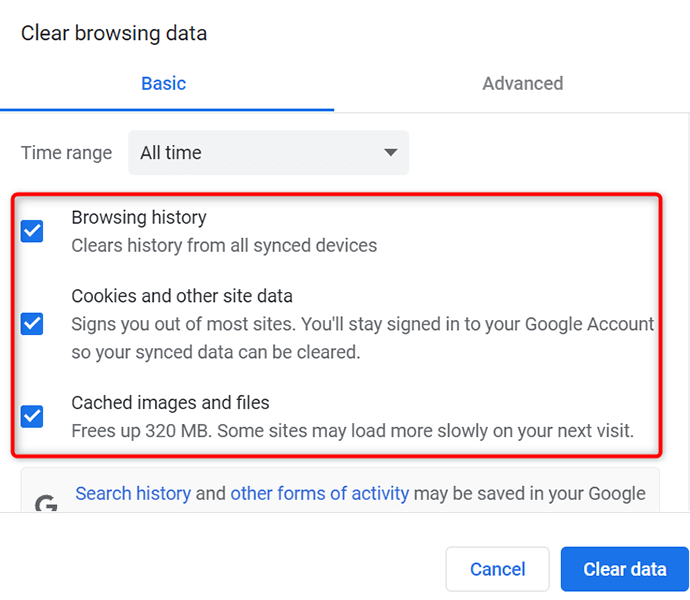
Task: Click the Cookies and other site data label
Action: point(182,296)
